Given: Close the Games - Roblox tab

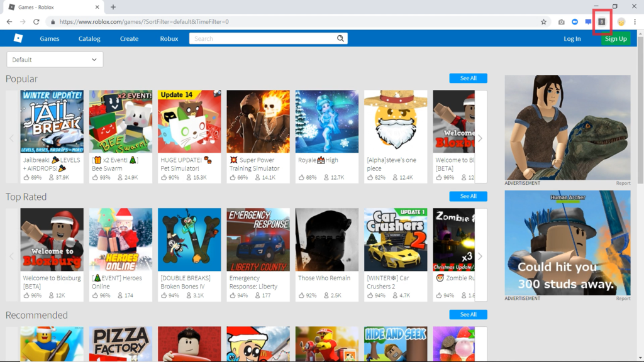Looking at the screenshot, I should click(97, 7).
